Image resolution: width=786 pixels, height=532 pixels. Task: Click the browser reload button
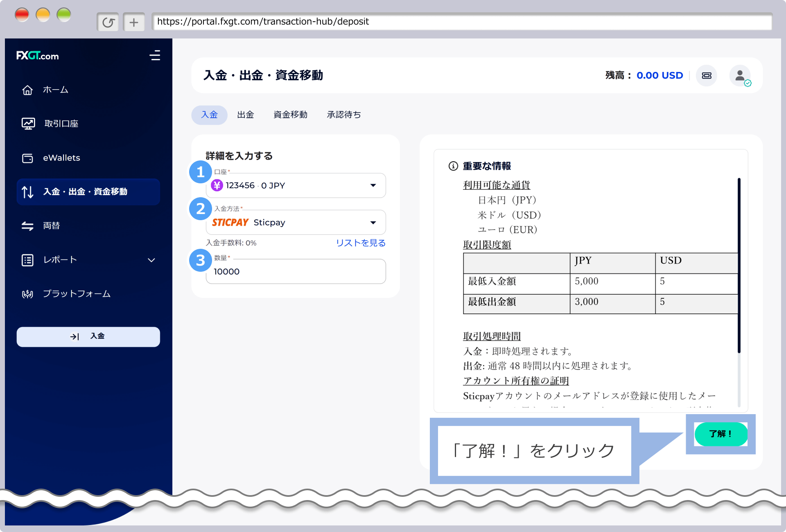108,22
